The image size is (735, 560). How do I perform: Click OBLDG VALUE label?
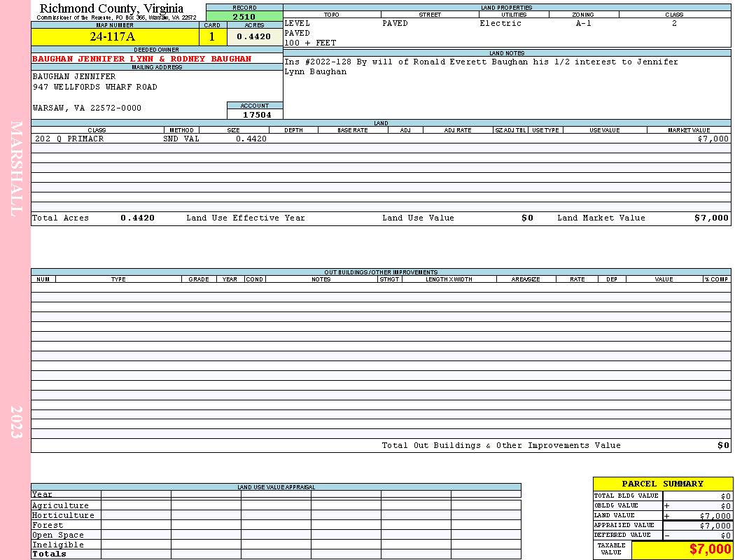(x=615, y=505)
